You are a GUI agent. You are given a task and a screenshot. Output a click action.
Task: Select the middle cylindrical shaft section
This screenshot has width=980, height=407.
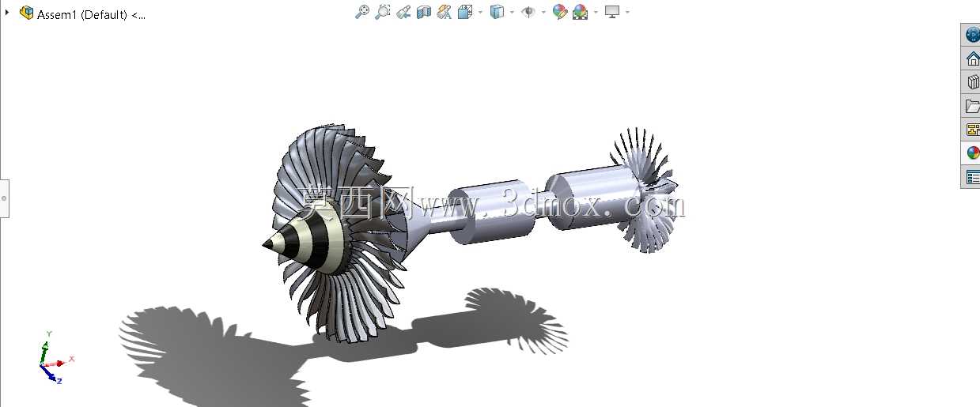click(x=491, y=211)
